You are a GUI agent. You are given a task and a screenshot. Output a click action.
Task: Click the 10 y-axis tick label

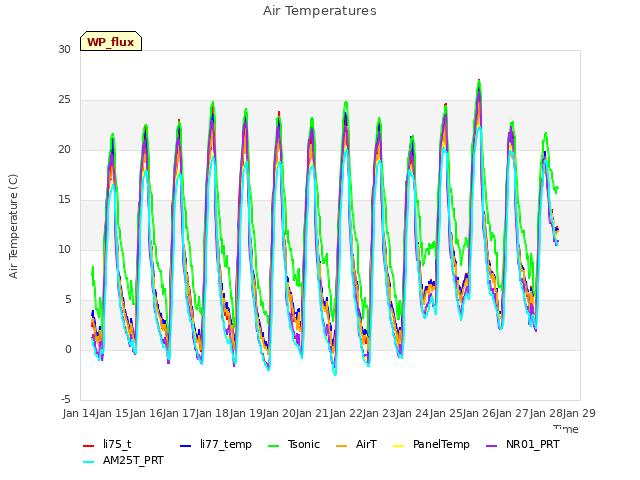[x=64, y=249]
